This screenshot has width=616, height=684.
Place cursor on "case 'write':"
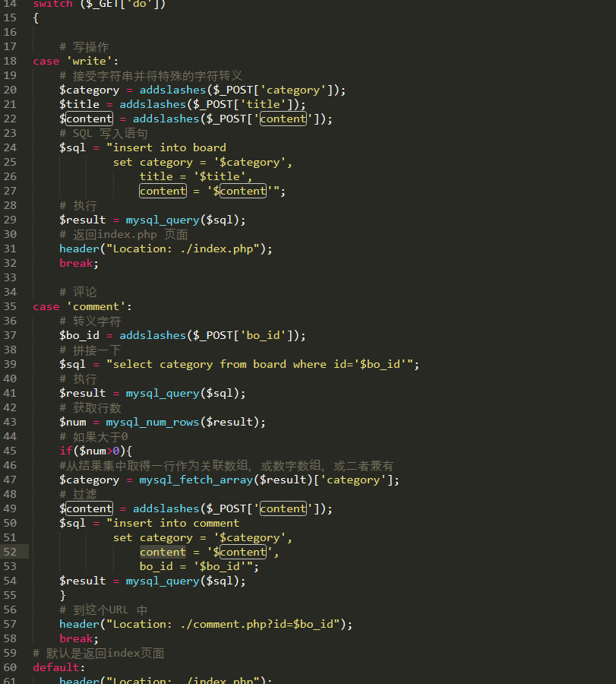(76, 61)
